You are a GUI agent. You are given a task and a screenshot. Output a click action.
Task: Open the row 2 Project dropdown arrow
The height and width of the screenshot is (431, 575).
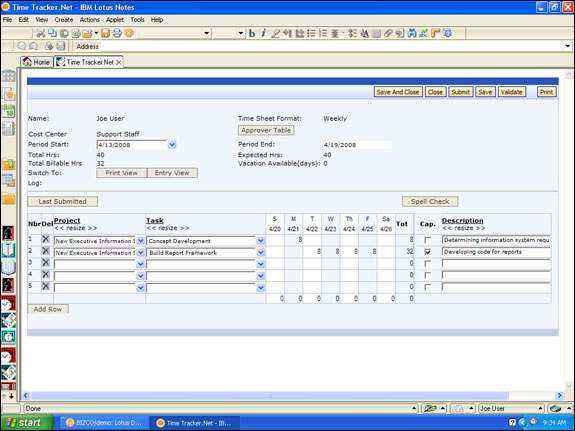[x=140, y=253]
